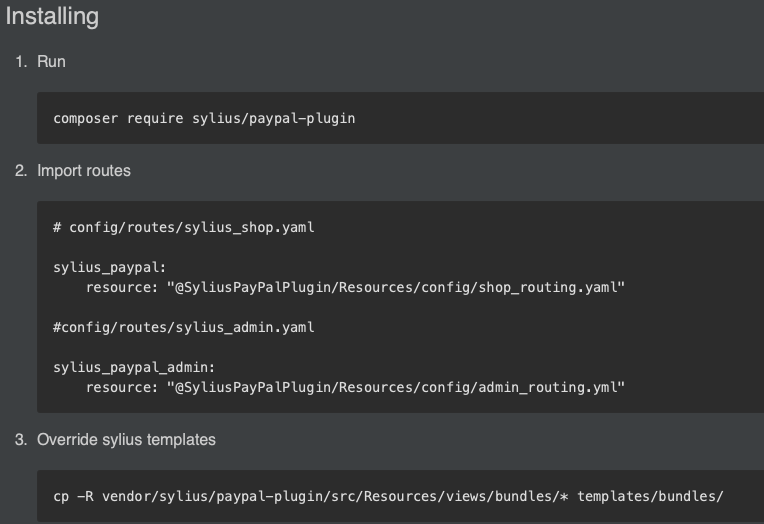This screenshot has width=764, height=524.
Task: Click the "#config/routes/sylius_admin.yaml" comment line
Action: [x=184, y=328]
